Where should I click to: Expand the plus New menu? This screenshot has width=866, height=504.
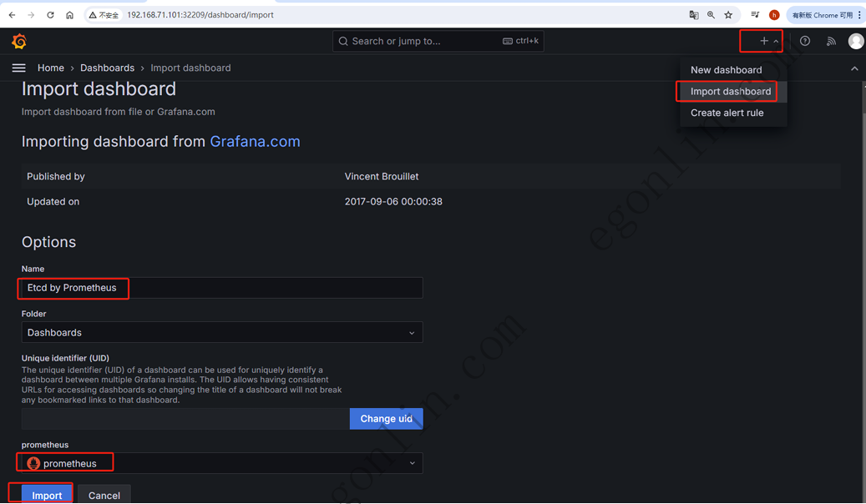[768, 41]
